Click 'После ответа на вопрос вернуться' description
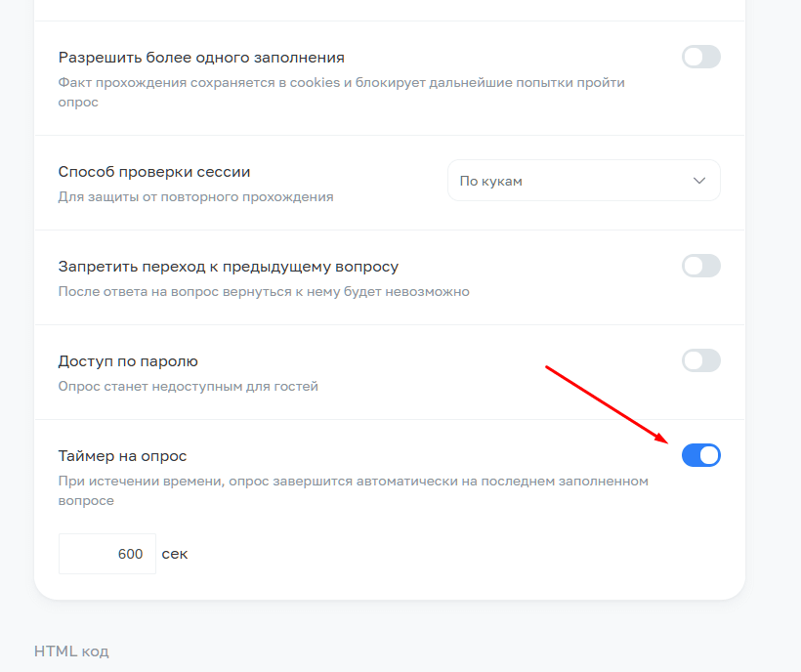The height and width of the screenshot is (672, 801). point(264,292)
